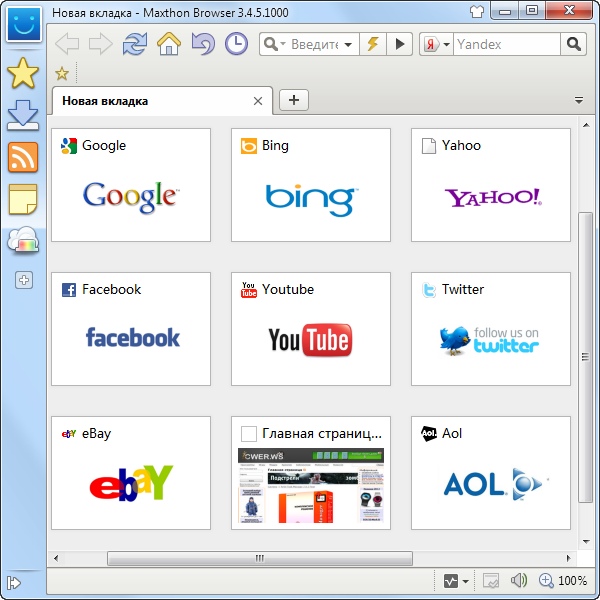The width and height of the screenshot is (600, 600).
Task: Select the Новая вкладка tab
Action: (150, 101)
